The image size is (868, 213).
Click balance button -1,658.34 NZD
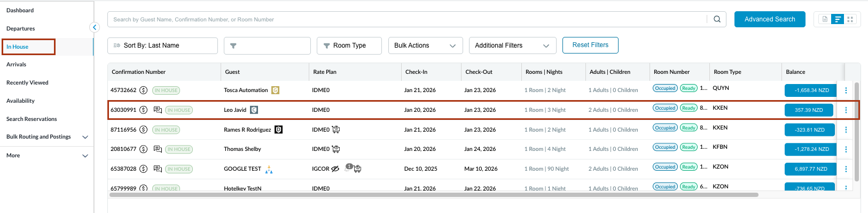tap(811, 90)
